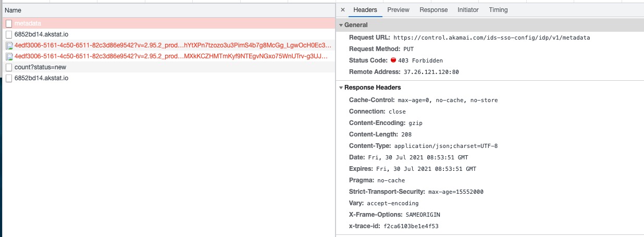The height and width of the screenshot is (237, 644).
Task: Click the red 403 status indicator dot
Action: coord(393,60)
